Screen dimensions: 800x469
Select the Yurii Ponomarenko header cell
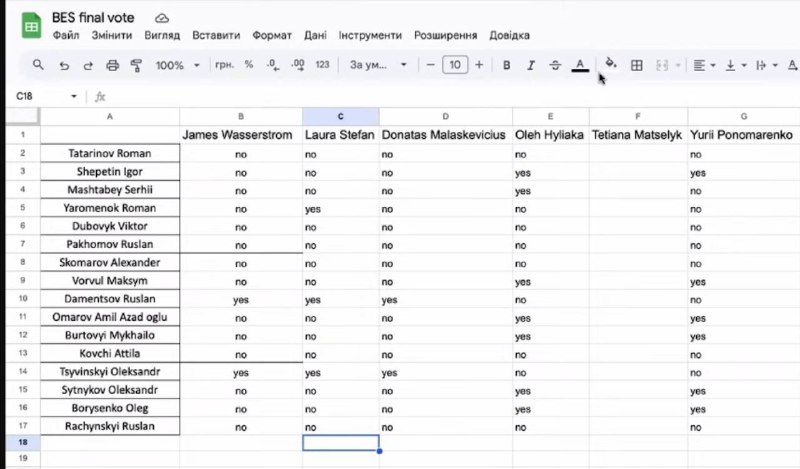pyautogui.click(x=743, y=135)
